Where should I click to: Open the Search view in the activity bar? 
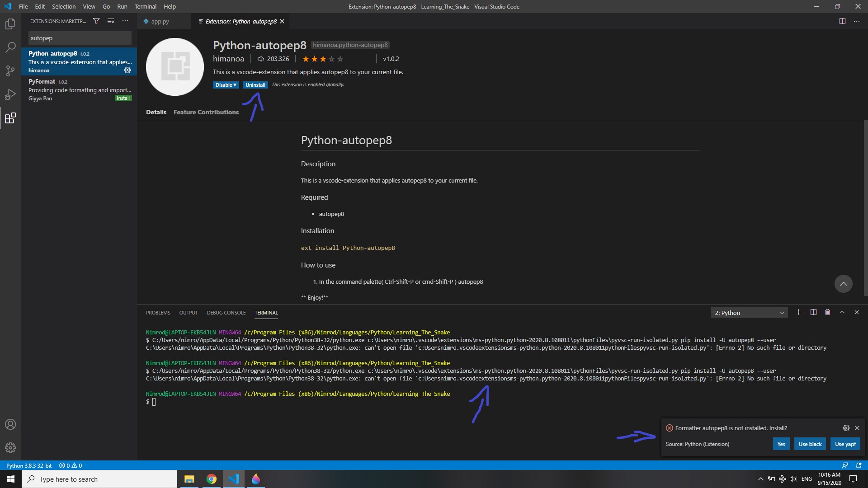(10, 47)
